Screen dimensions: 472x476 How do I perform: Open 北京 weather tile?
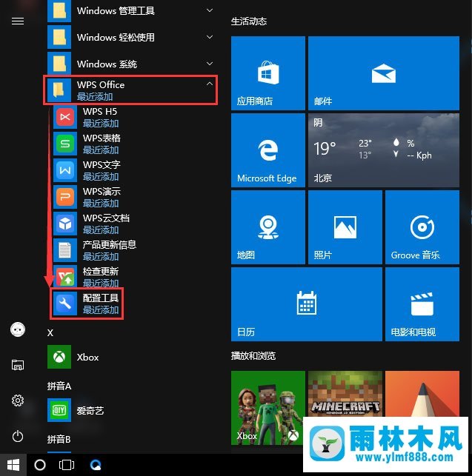tap(384, 150)
